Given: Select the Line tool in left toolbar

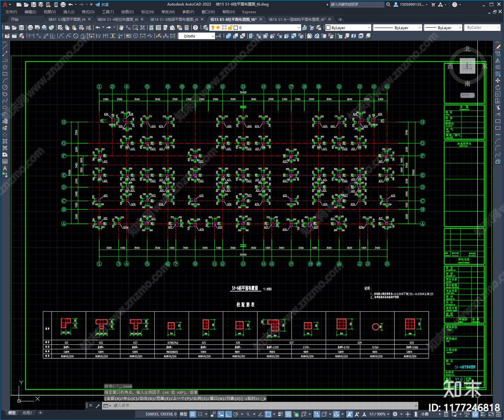Looking at the screenshot, I should (x=5, y=47).
